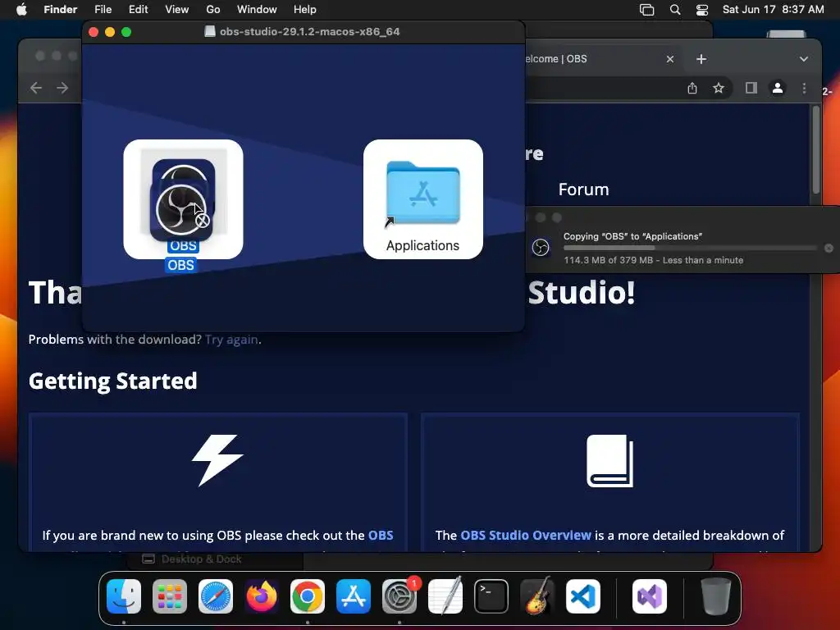Click the browser page scrollbar

pyautogui.click(x=815, y=150)
